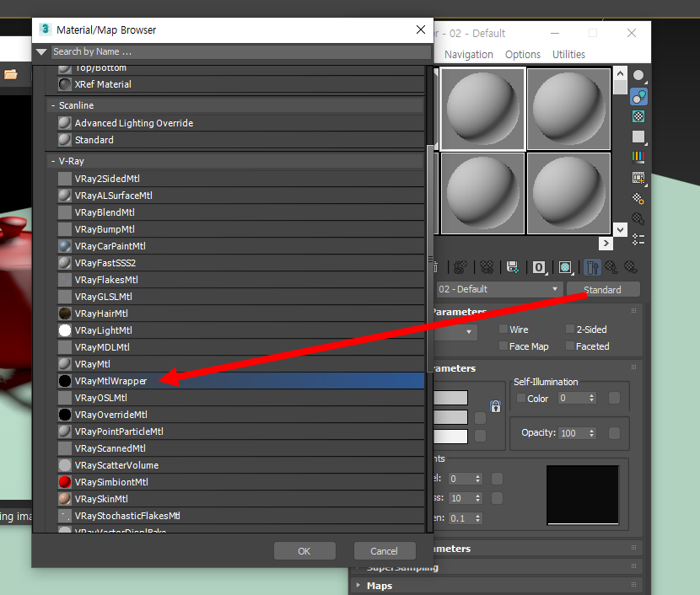Open the shader type dropdown arrow

point(469,332)
